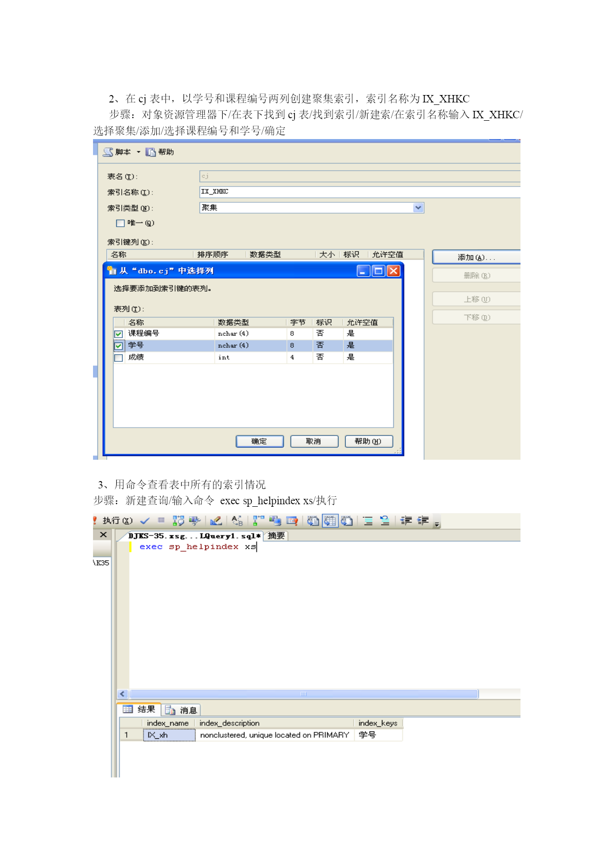Switch to the 摘要 (Summary) tab
This screenshot has height=868, width=614.
276,536
